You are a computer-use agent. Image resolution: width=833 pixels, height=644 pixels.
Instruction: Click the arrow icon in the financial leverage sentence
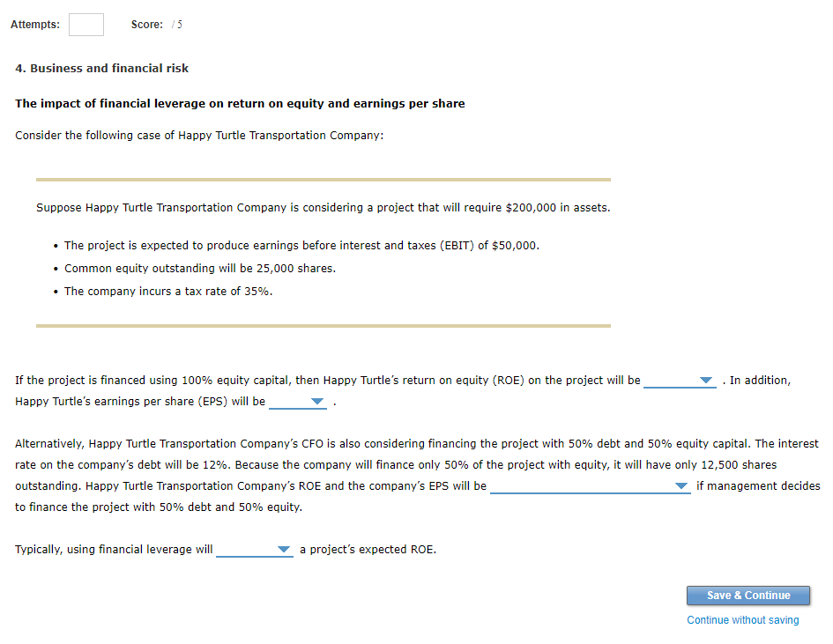[x=283, y=549]
